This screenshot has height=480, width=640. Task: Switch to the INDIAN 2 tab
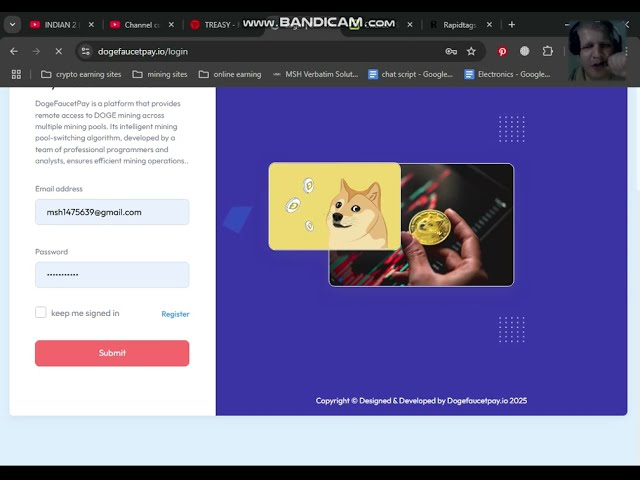tap(58, 24)
